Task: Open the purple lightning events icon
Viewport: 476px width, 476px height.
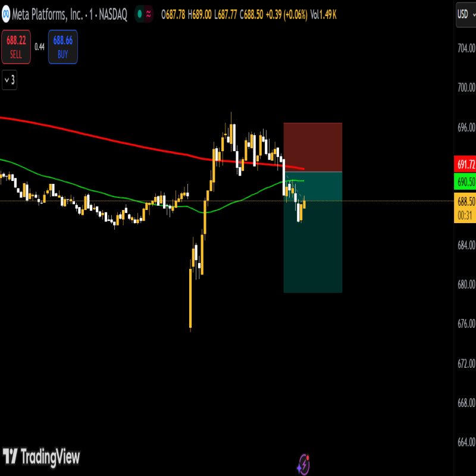Action: pyautogui.click(x=303, y=464)
